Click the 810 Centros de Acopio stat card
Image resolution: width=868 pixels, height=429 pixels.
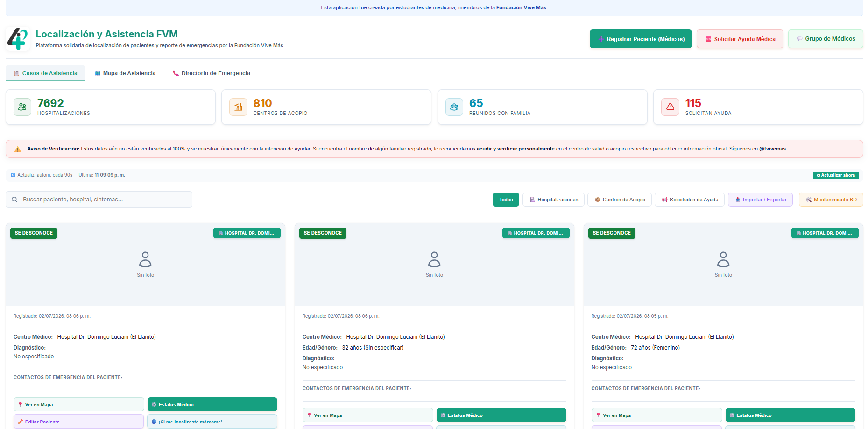[x=326, y=107]
